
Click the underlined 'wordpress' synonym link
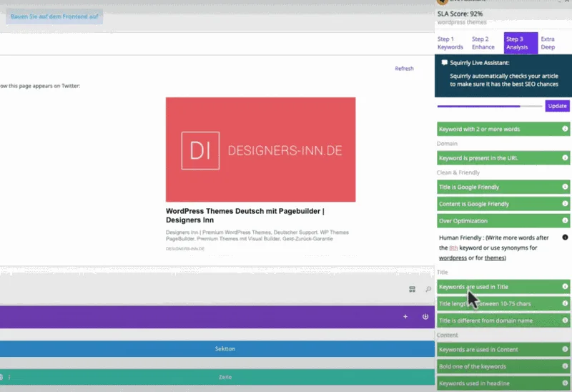tap(453, 258)
